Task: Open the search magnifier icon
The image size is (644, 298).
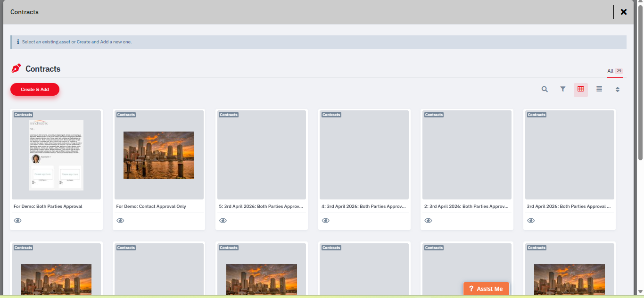Action: [545, 89]
